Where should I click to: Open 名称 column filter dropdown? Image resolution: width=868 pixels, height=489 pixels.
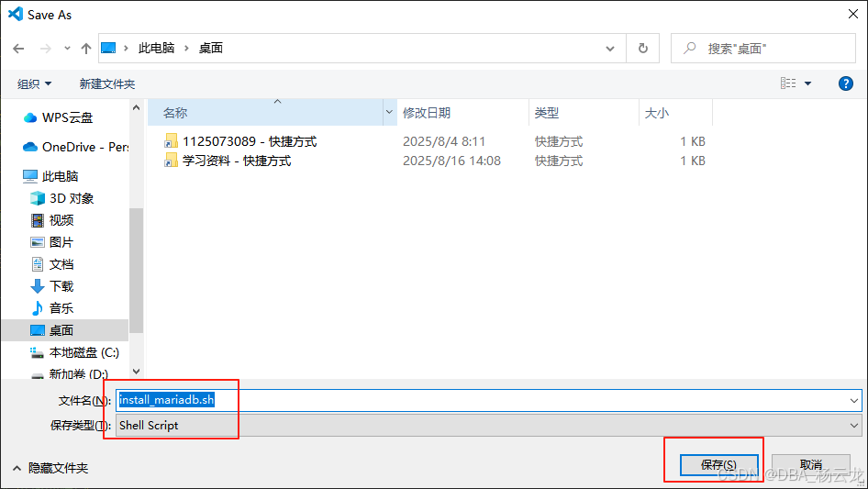click(389, 113)
